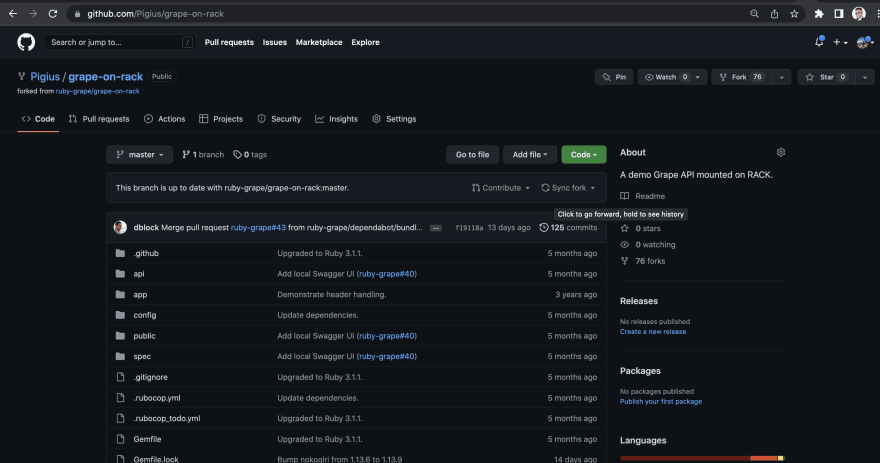This screenshot has width=880, height=463.
Task: Open forked-from ruby-grape/grape-on-rack link
Action: click(98, 91)
